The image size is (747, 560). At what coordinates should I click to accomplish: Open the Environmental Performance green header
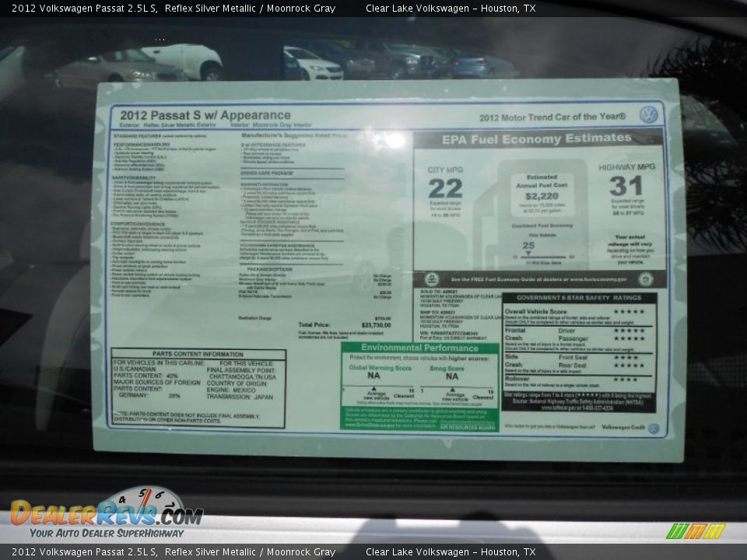(419, 348)
